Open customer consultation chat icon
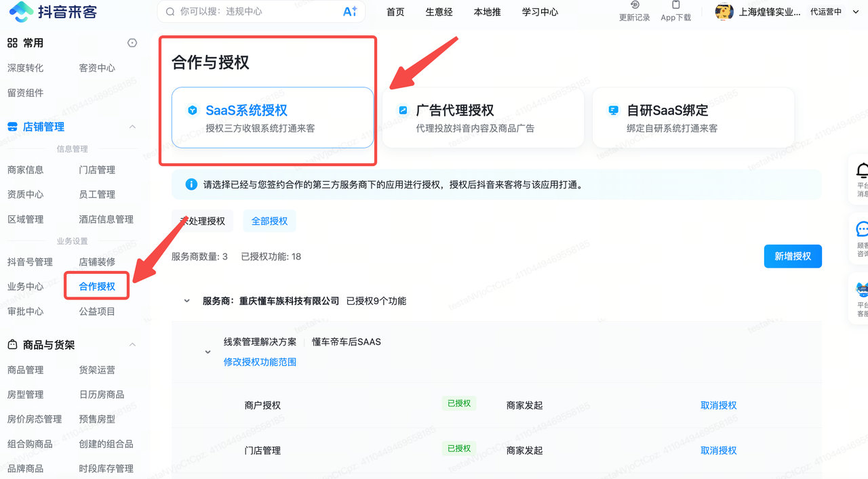 (862, 229)
